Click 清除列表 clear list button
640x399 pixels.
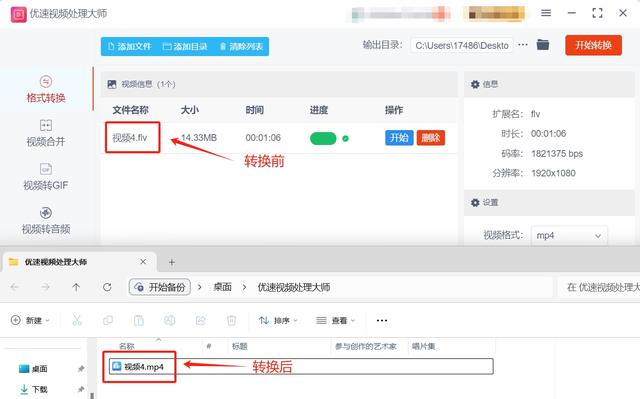click(241, 47)
